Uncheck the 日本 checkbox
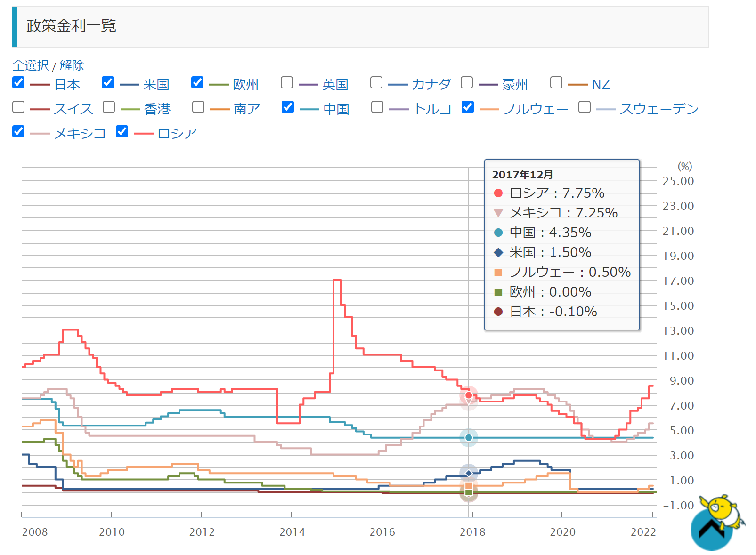756x555 pixels. [x=18, y=82]
